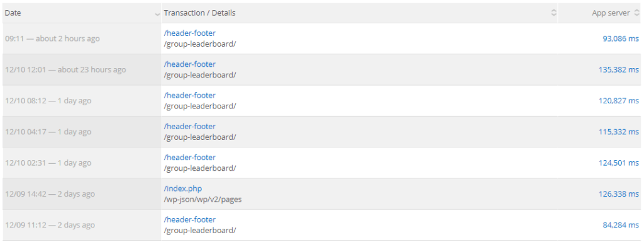644x242 pixels.
Task: Toggle sorting with App server arrows icon
Action: [636, 13]
